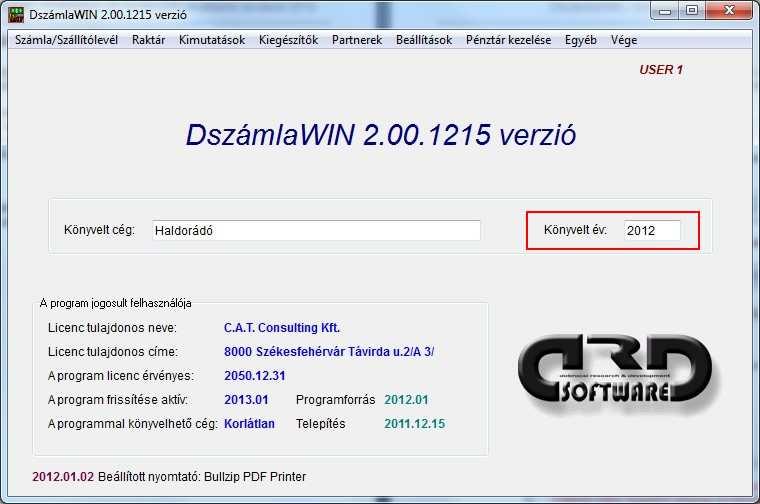The width and height of the screenshot is (760, 504).
Task: Click the Telepítés label
Action: click(321, 424)
